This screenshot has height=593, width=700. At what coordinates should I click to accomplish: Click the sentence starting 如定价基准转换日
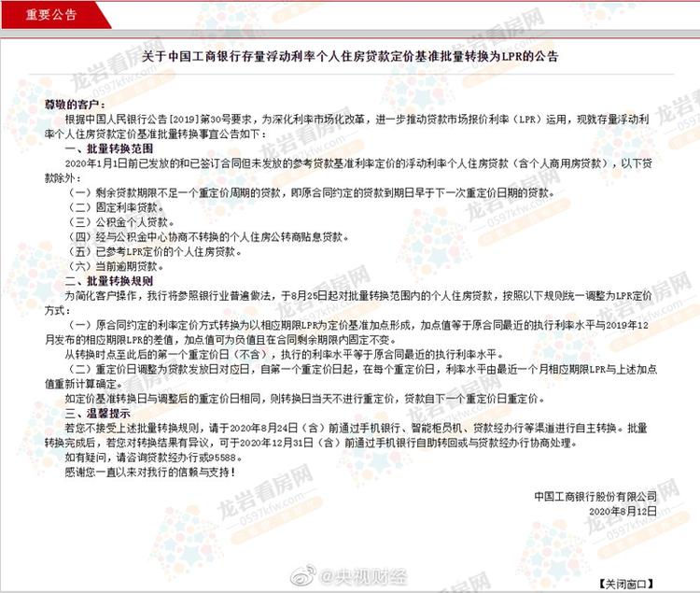point(305,399)
